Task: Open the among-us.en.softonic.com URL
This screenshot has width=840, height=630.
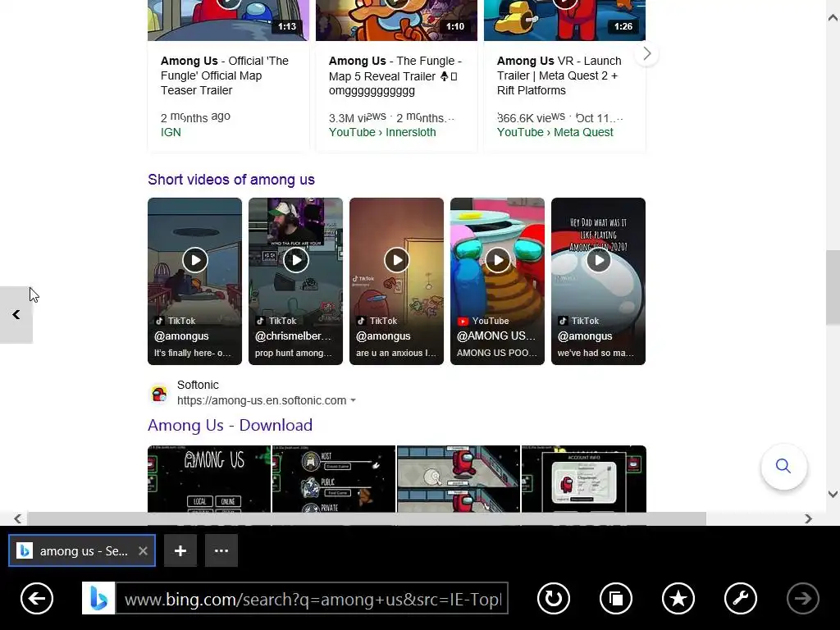Action: coord(262,400)
